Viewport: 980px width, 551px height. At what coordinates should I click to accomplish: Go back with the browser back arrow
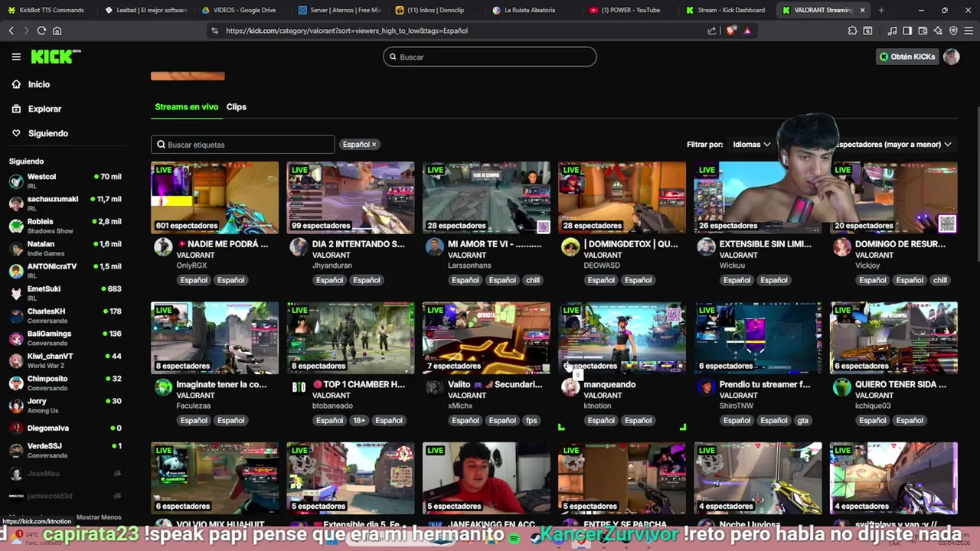coord(11,31)
